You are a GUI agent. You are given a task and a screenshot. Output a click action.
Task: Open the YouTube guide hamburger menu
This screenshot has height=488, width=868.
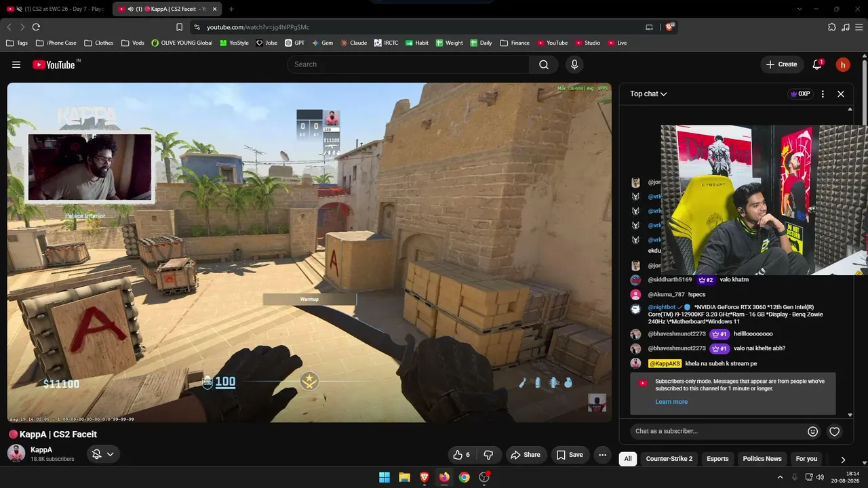[x=16, y=64]
